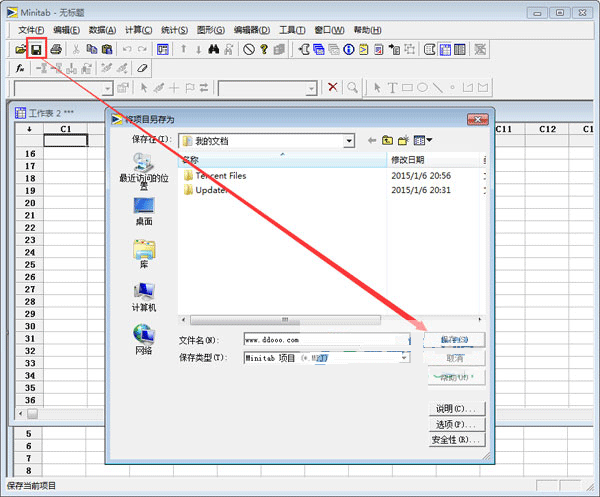This screenshot has width=600, height=497.
Task: Click the Cut scissors icon
Action: (x=76, y=49)
